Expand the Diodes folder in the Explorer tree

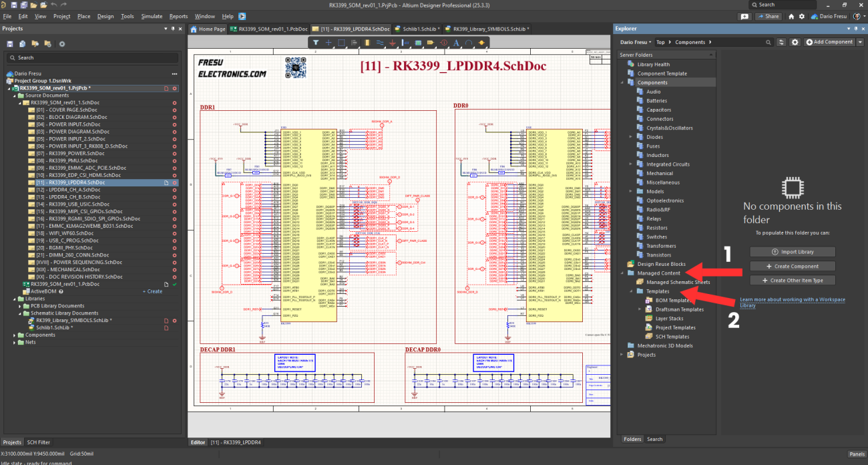pos(631,137)
